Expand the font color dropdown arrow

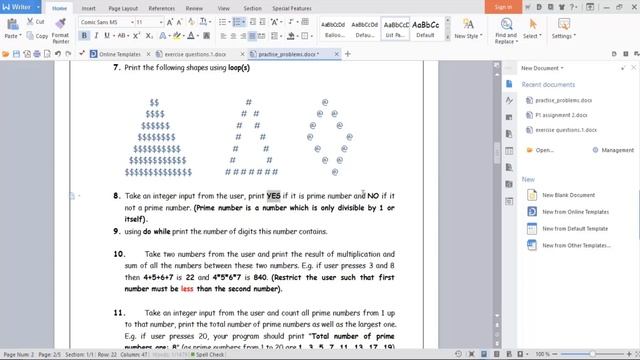[198, 36]
